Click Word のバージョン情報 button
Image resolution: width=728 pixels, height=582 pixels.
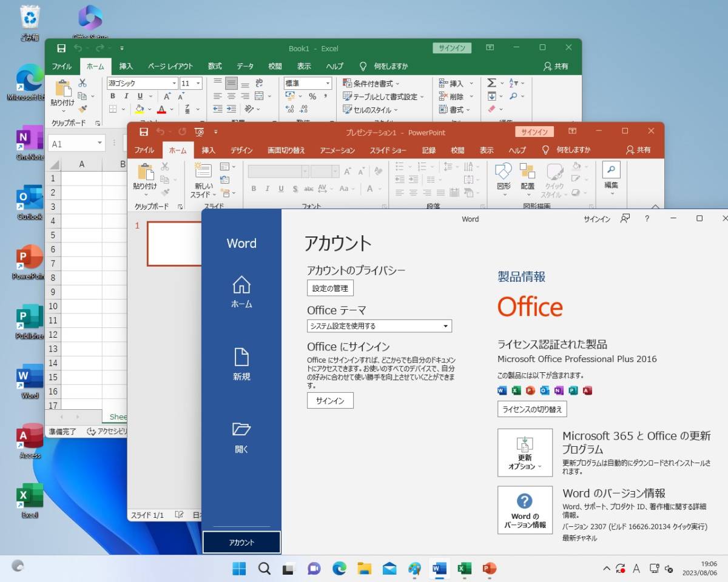(525, 510)
